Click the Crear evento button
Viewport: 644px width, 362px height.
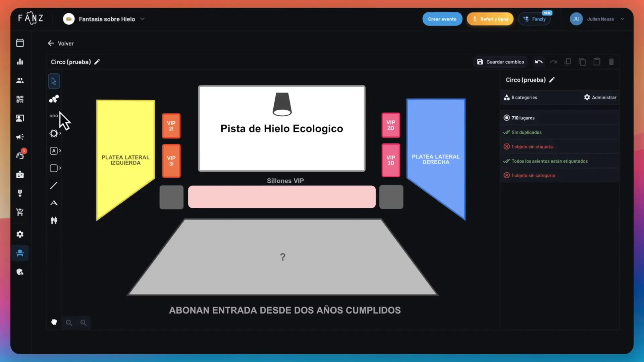pos(442,19)
